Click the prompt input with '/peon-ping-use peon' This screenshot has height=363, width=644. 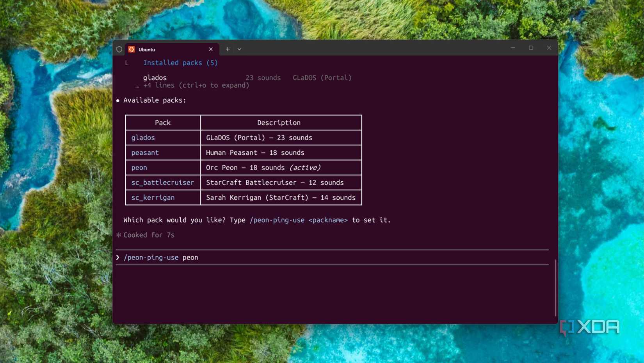[x=332, y=257]
